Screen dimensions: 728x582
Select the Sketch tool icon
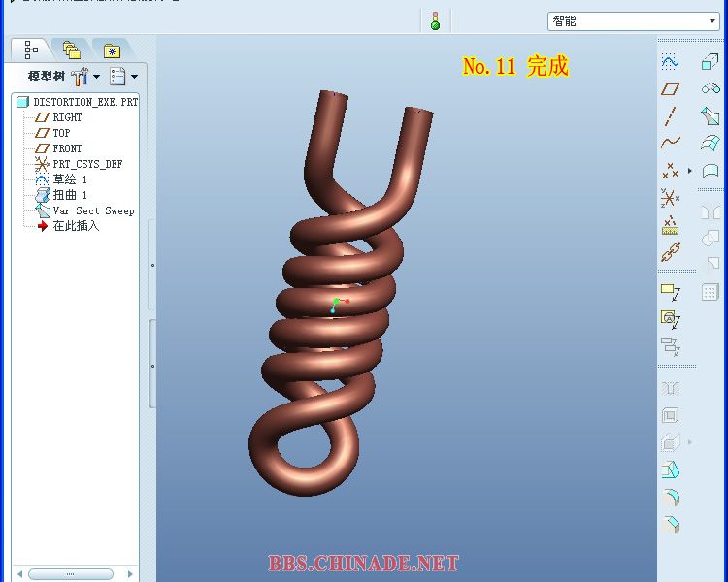(670, 62)
